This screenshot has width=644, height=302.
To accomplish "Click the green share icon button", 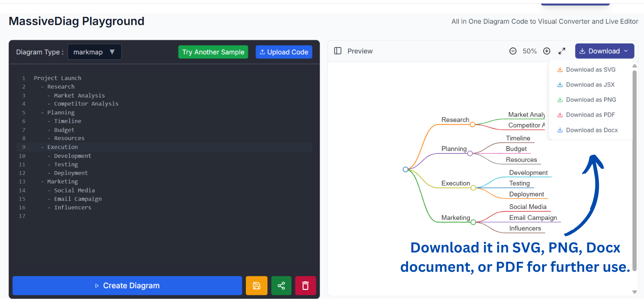I will (x=281, y=285).
